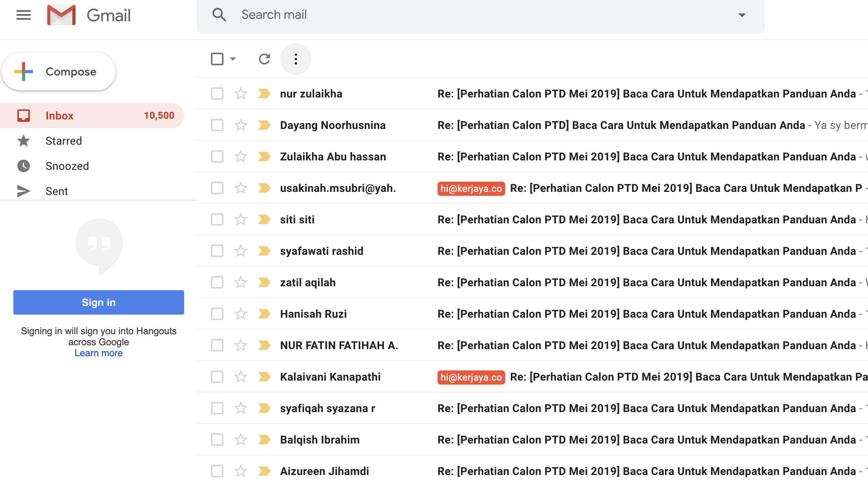Toggle star on nur zulaikha email
This screenshot has height=486, width=868.
coord(240,93)
